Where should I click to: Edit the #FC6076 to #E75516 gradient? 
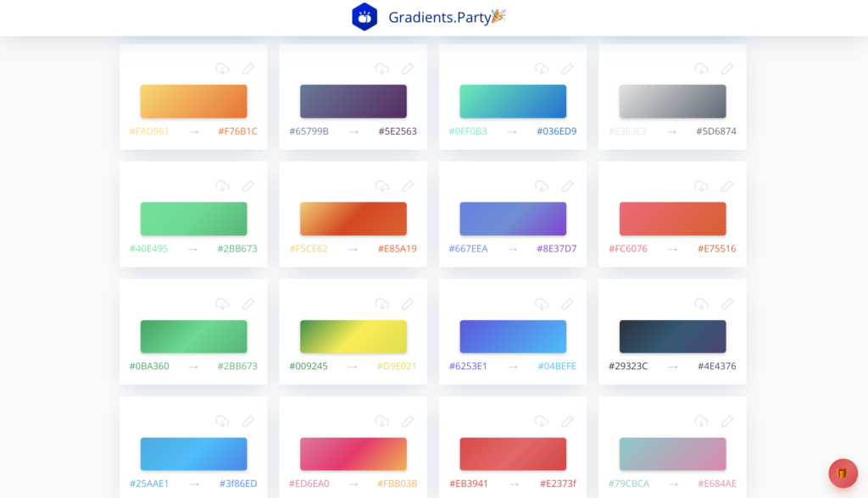[727, 185]
